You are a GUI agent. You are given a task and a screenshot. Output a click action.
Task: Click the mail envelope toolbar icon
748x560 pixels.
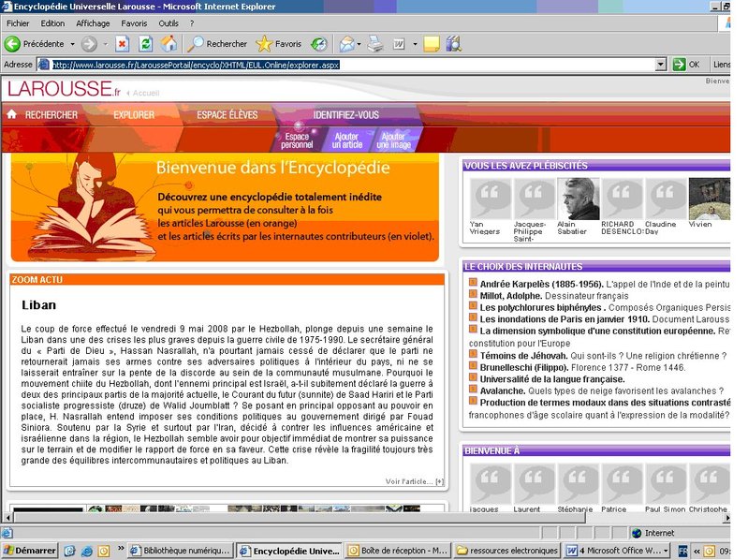click(346, 44)
